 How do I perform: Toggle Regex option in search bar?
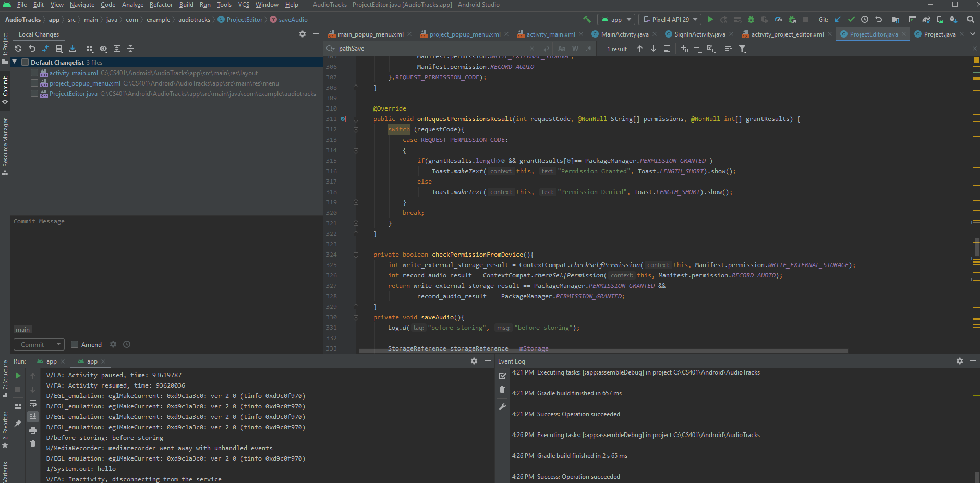point(589,49)
